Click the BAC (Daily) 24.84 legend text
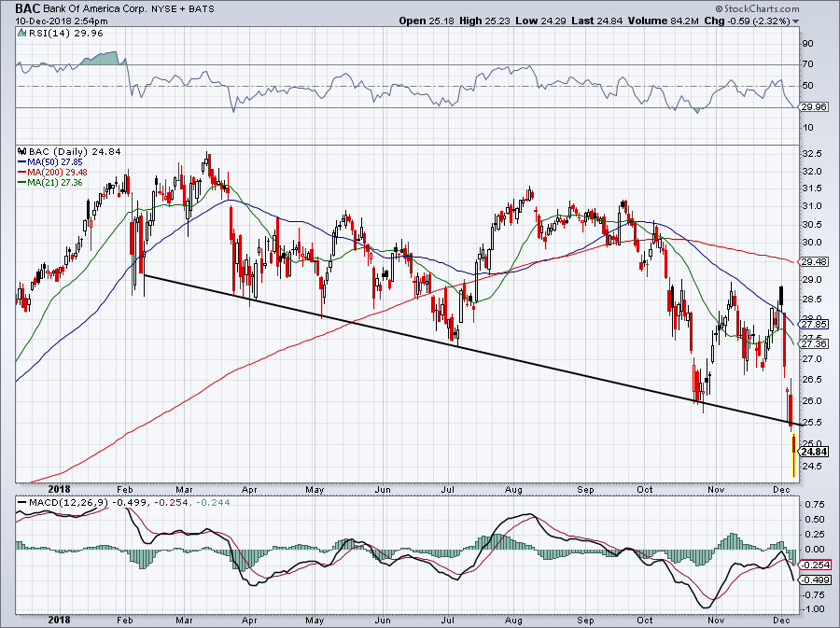 point(75,151)
